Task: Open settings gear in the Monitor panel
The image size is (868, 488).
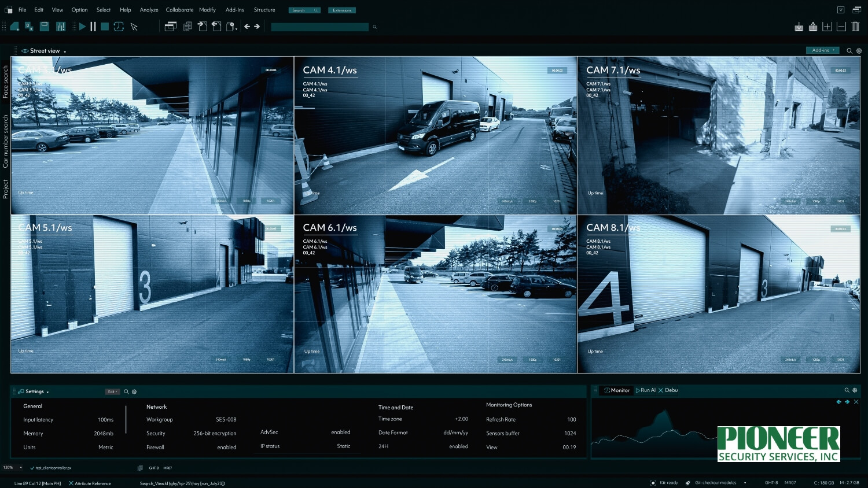Action: pyautogui.click(x=855, y=390)
